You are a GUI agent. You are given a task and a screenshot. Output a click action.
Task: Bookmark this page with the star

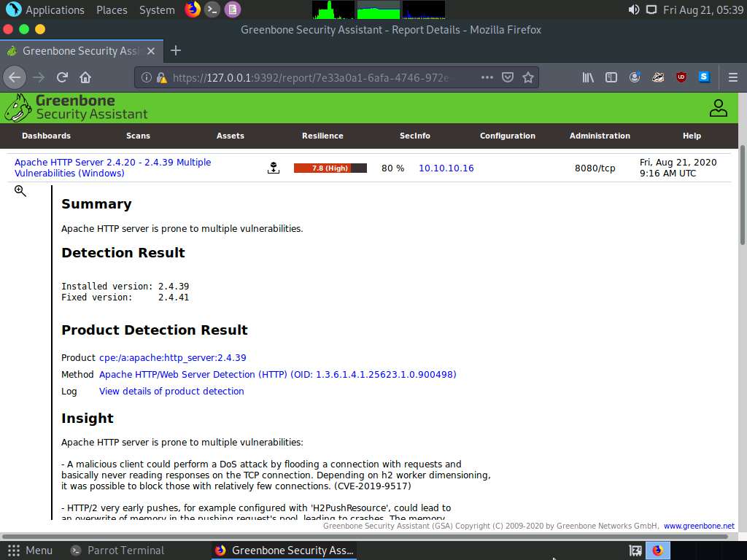click(528, 77)
